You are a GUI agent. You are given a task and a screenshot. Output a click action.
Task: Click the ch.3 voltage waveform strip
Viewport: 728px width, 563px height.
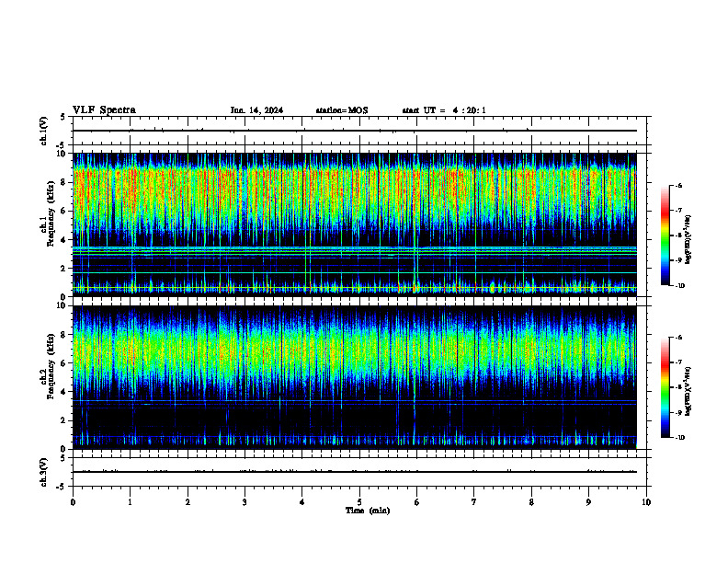tap(355, 472)
